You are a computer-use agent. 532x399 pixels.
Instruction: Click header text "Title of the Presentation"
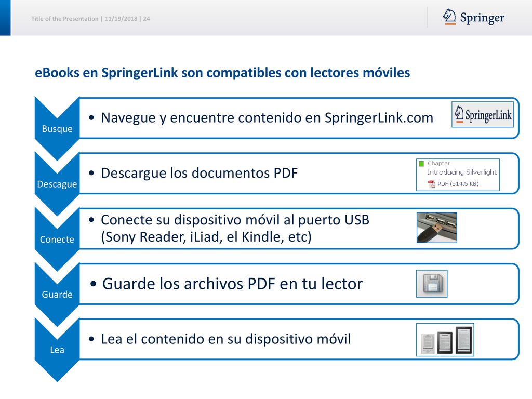point(65,19)
